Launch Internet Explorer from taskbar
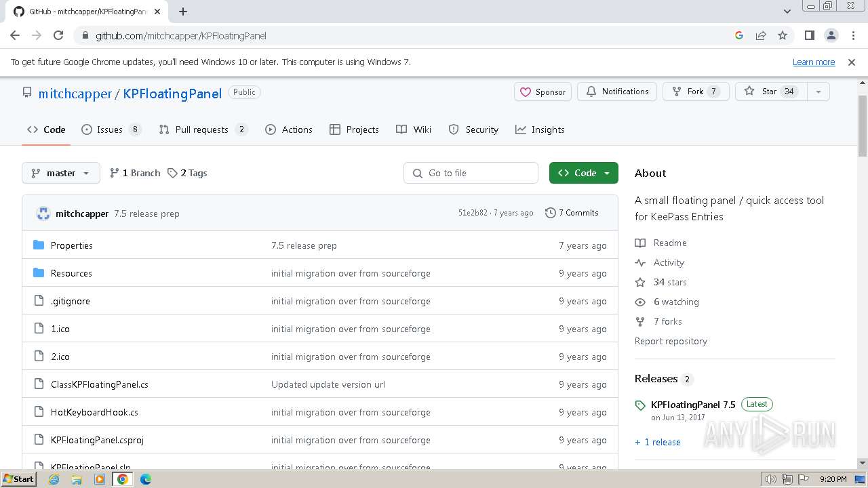Screen dimensions: 868x488 pyautogui.click(x=54, y=479)
